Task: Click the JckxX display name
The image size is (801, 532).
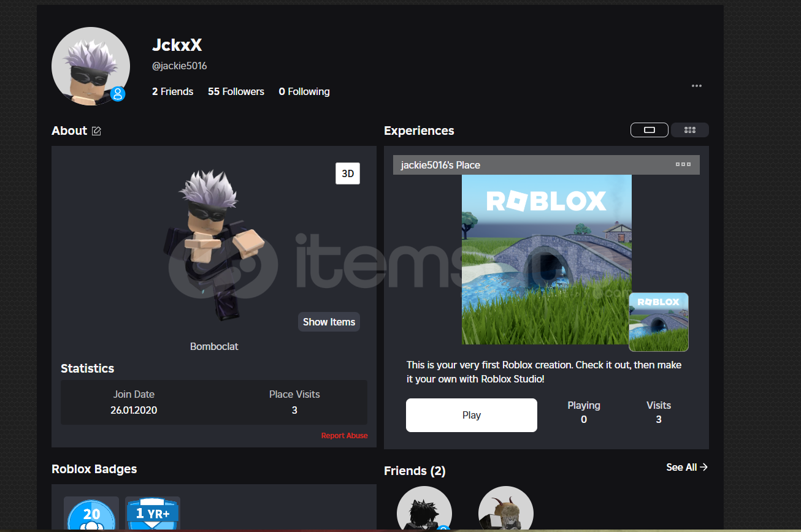Action: (177, 45)
